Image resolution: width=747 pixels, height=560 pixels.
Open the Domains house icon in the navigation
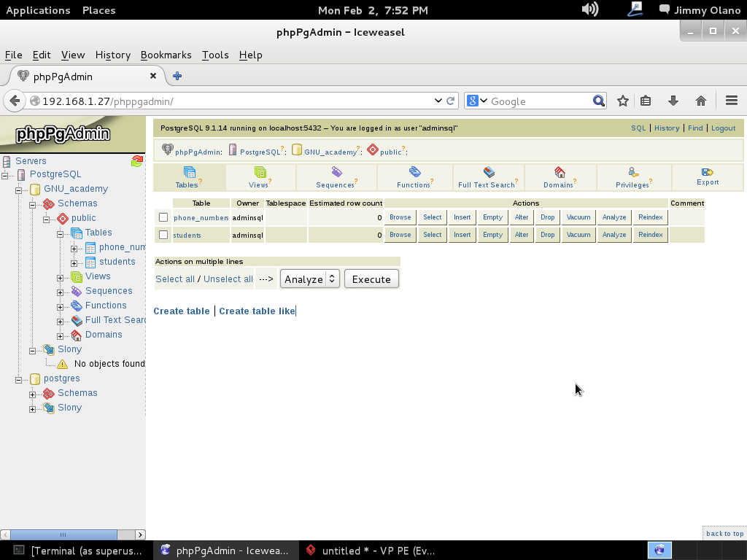pos(560,172)
